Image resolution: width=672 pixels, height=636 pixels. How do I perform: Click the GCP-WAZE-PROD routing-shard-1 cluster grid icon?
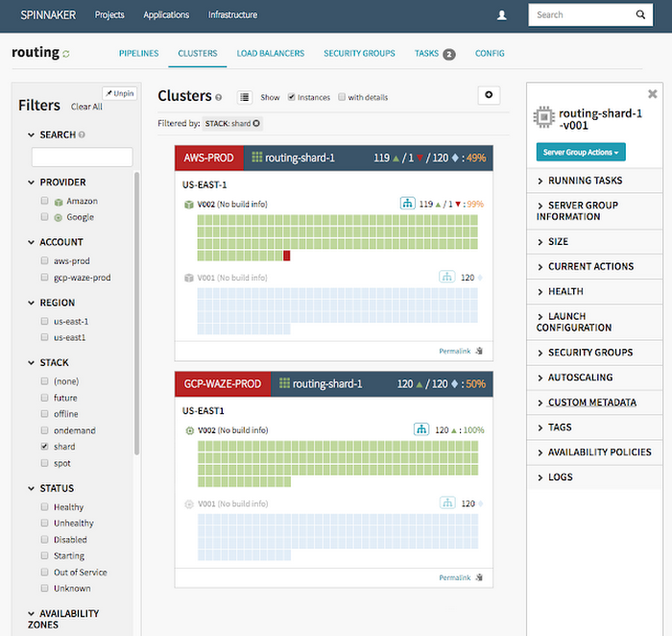[284, 383]
